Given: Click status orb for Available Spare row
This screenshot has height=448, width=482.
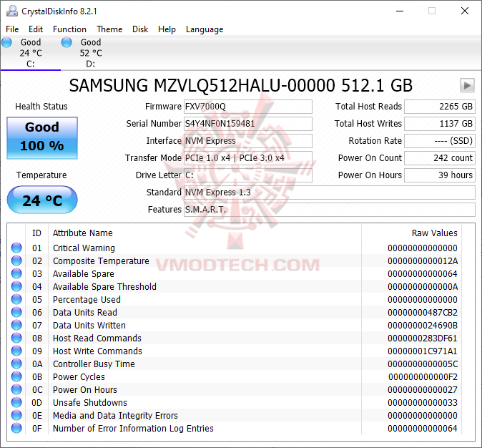Looking at the screenshot, I should pos(16,273).
